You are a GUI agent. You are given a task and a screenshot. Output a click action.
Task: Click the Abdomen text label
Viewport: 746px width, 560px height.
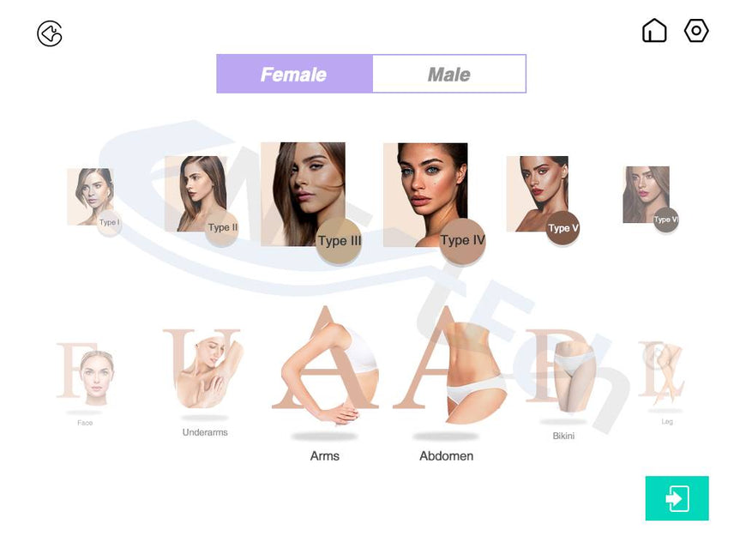[446, 455]
